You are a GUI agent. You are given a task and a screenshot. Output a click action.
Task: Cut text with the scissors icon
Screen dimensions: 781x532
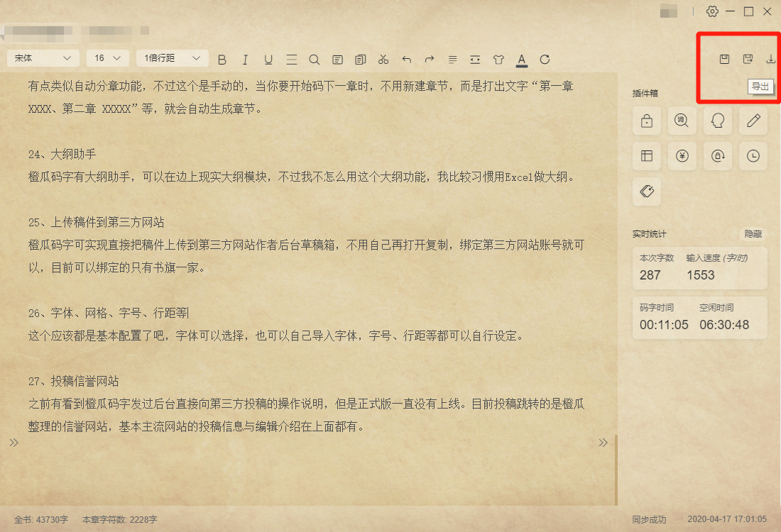coord(383,60)
